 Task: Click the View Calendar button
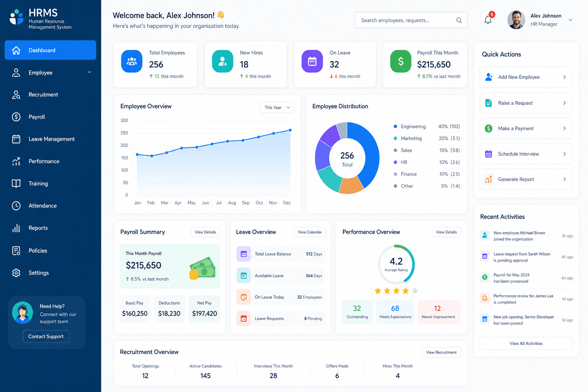(x=310, y=232)
